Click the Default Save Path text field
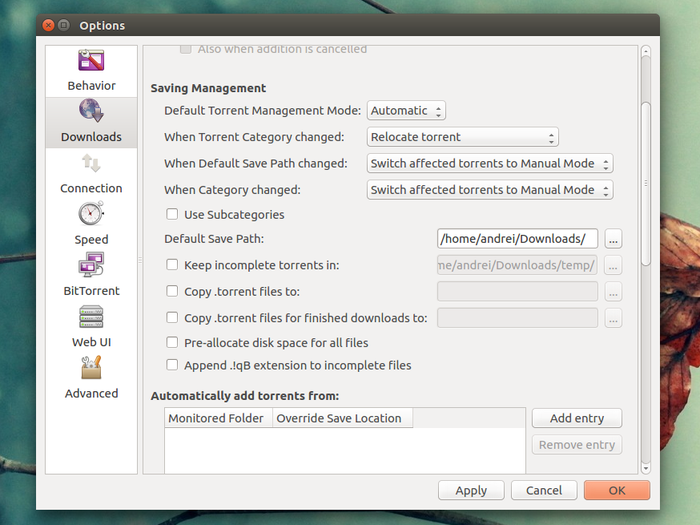Screen dimensions: 700x525 click(518, 239)
